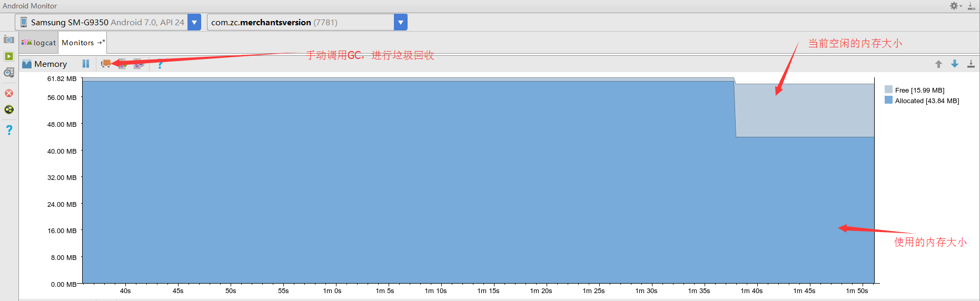Click the layout inspector green icon
The width and height of the screenshot is (980, 301).
pos(9,109)
